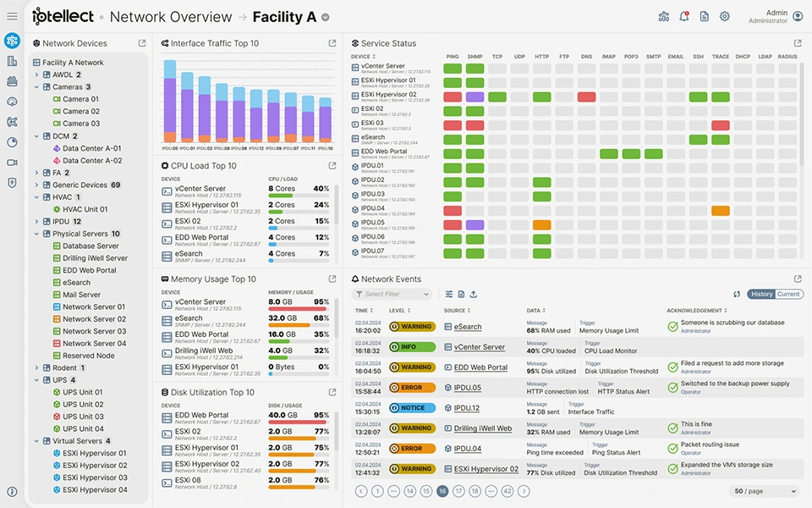Open the network topology icon in header

[663, 17]
